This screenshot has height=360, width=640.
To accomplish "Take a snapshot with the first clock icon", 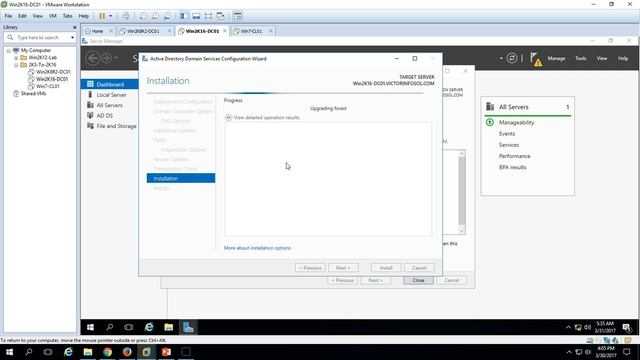I will pyautogui.click(x=143, y=16).
